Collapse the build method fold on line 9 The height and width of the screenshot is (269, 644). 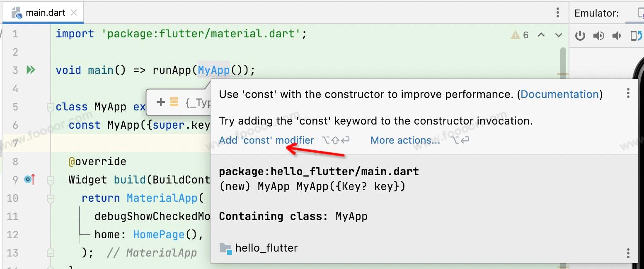tap(50, 180)
